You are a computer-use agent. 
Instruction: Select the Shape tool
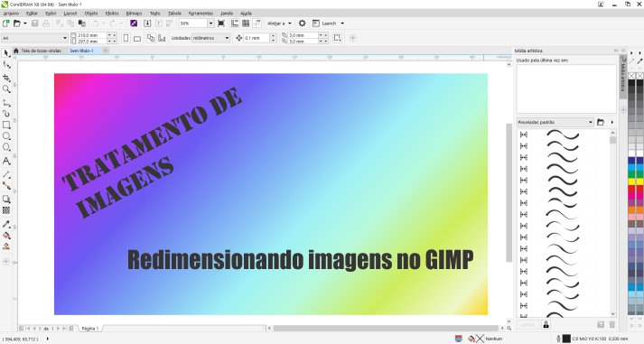point(6,65)
